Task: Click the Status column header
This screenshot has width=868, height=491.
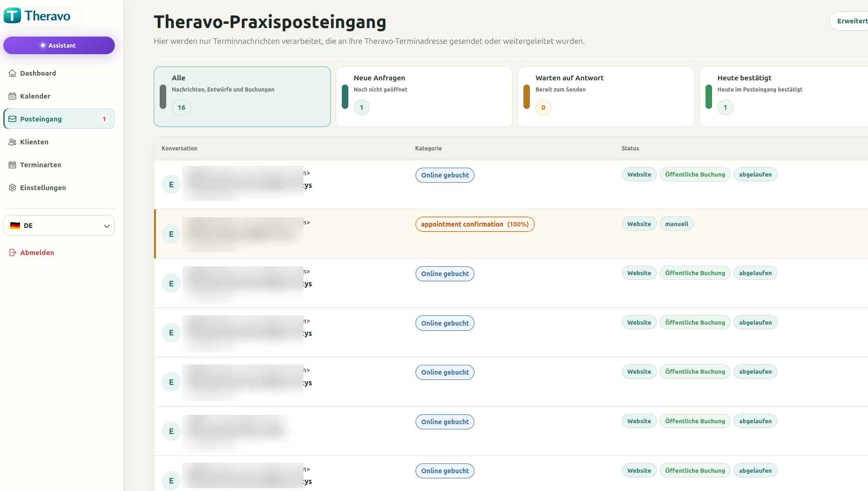Action: [630, 149]
